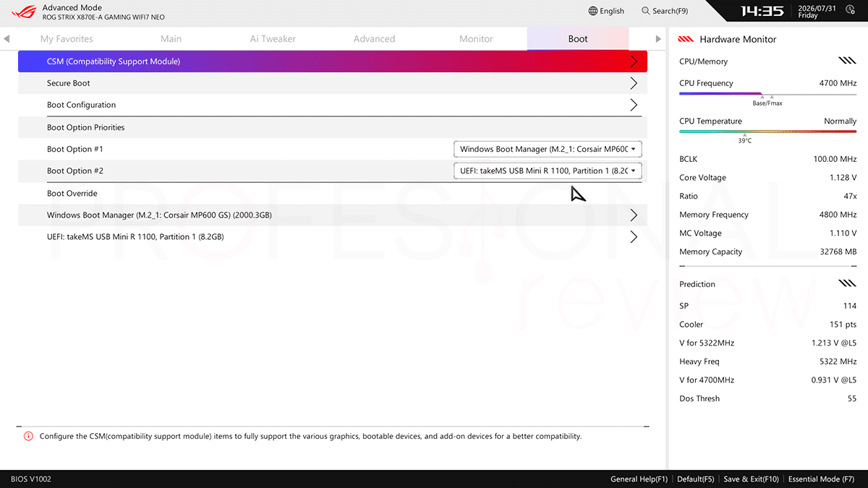Click 4700 MHz CPU frequency value
This screenshot has width=868, height=488.
[838, 83]
